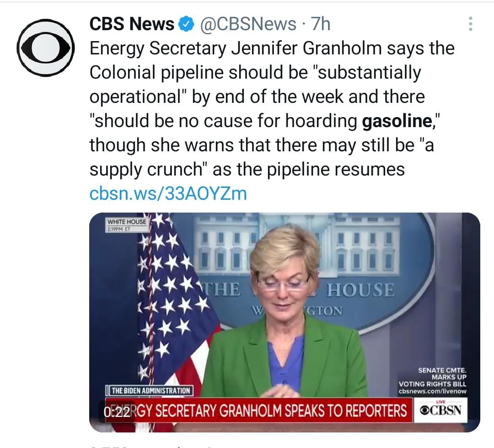This screenshot has height=448, width=494.
Task: Open the CBS News display name
Action: [132, 25]
